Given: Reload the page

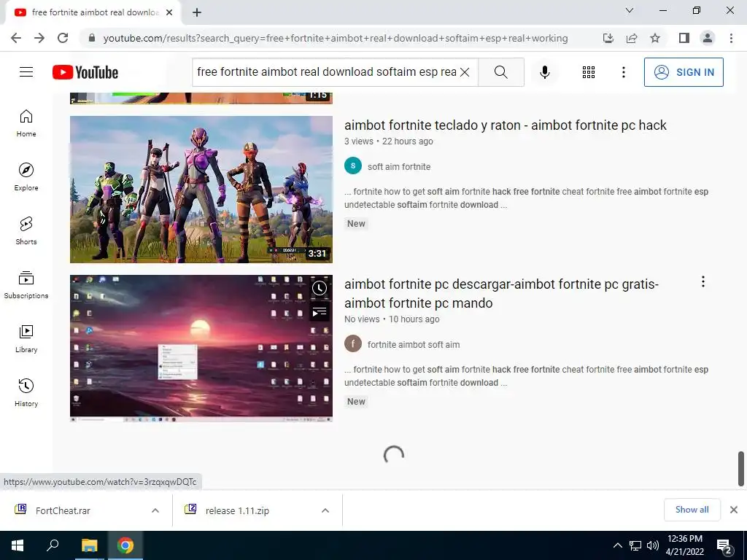Looking at the screenshot, I should [x=63, y=38].
